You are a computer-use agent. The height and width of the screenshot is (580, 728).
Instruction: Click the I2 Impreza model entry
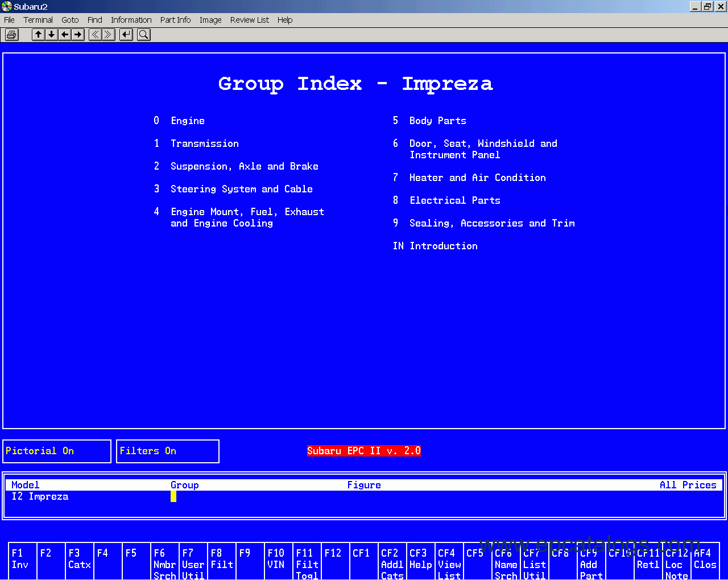[40, 496]
